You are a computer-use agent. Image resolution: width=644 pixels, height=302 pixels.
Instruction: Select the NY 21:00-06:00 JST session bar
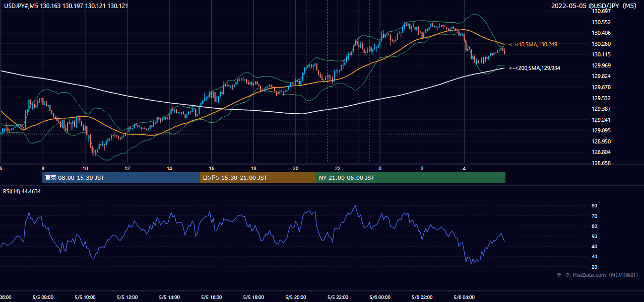[x=411, y=178]
